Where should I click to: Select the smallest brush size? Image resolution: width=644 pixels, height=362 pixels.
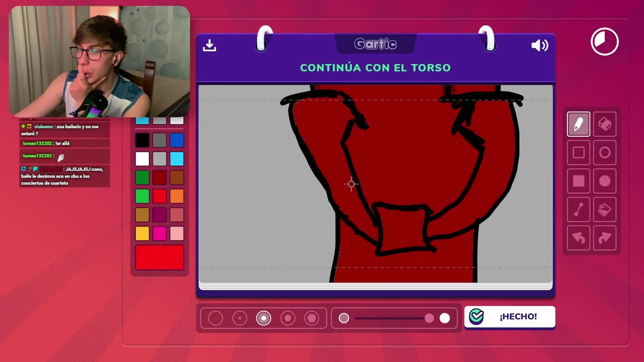click(215, 318)
